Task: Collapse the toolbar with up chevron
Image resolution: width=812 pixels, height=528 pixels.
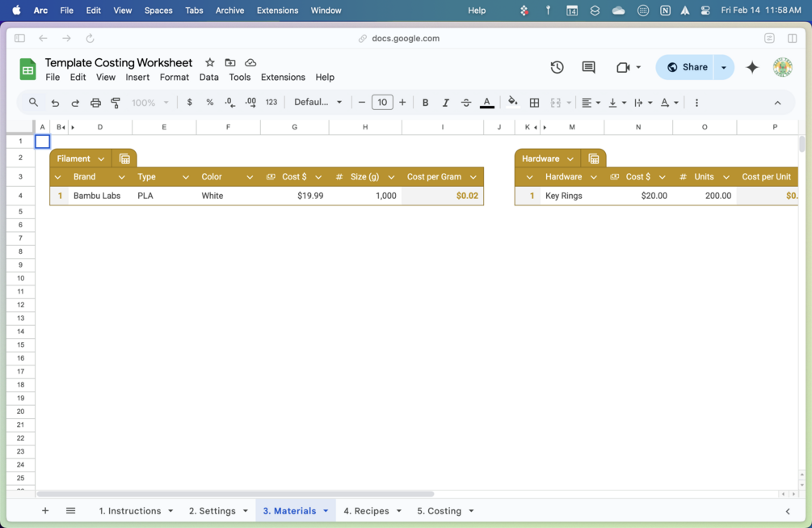Action: [777, 103]
